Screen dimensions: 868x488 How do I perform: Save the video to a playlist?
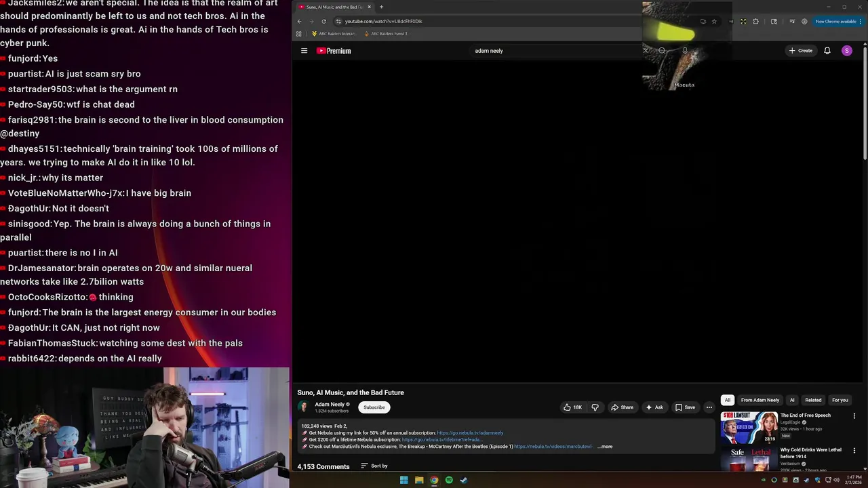pos(685,407)
